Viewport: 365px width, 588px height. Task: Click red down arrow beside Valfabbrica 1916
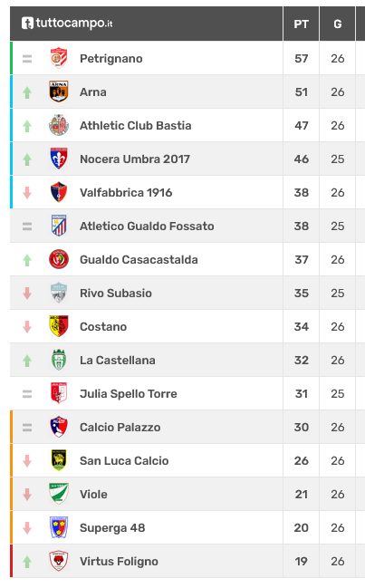(27, 193)
